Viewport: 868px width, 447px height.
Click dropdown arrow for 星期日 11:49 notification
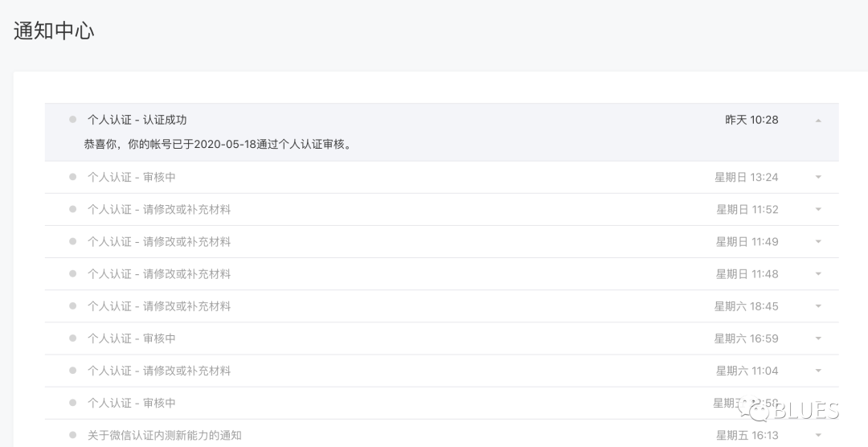818,242
